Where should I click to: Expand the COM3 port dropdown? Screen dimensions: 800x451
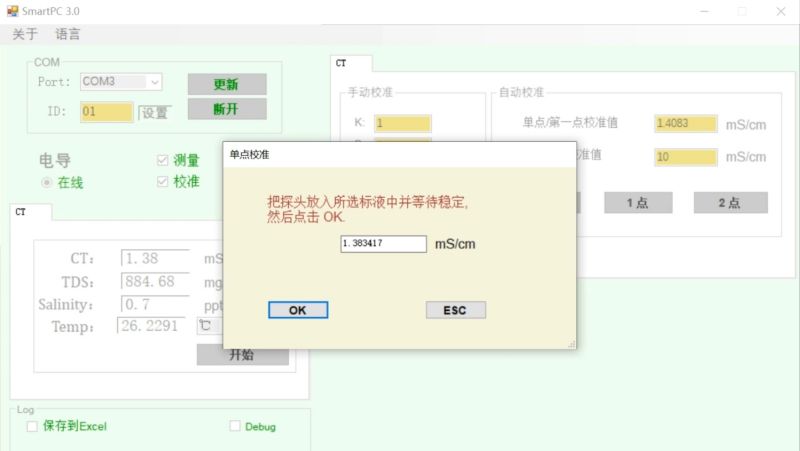pos(155,82)
